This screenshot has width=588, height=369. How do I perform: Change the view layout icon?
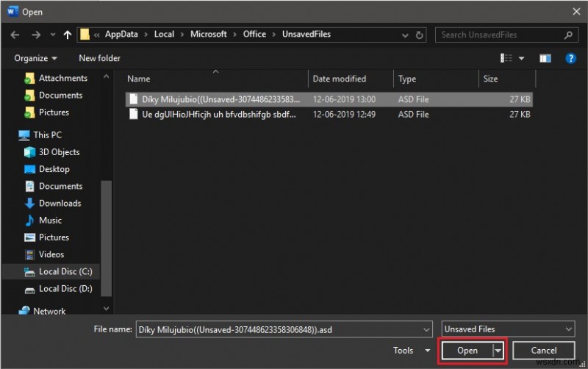click(x=506, y=58)
